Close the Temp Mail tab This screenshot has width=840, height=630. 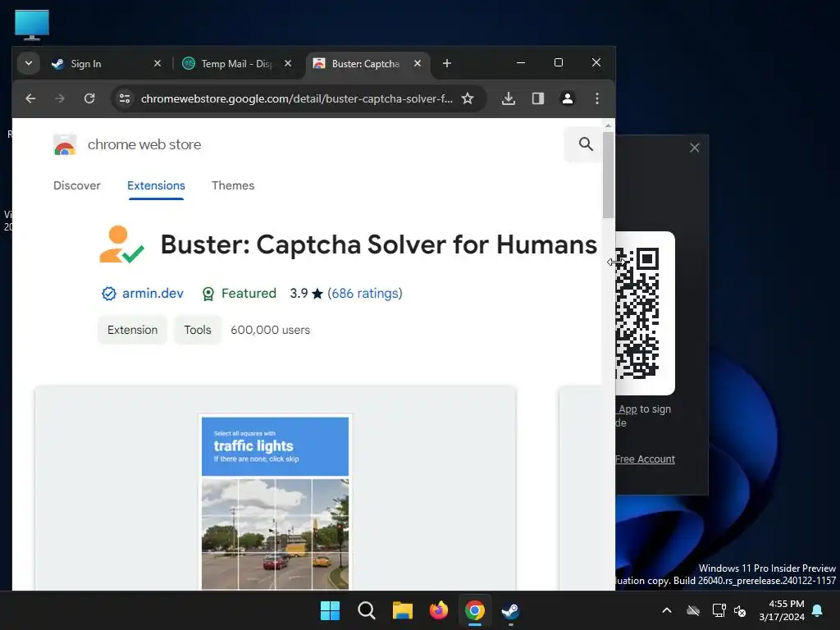[x=288, y=63]
